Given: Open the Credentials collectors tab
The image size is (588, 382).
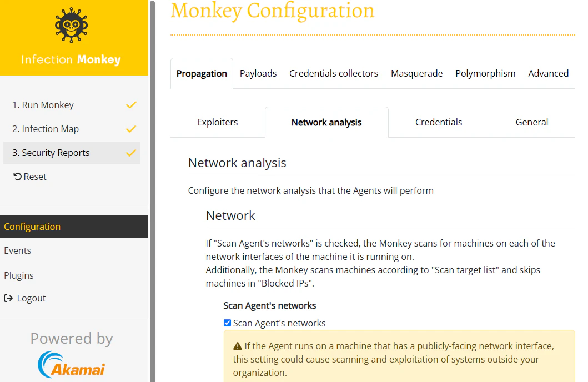Looking at the screenshot, I should coord(333,73).
